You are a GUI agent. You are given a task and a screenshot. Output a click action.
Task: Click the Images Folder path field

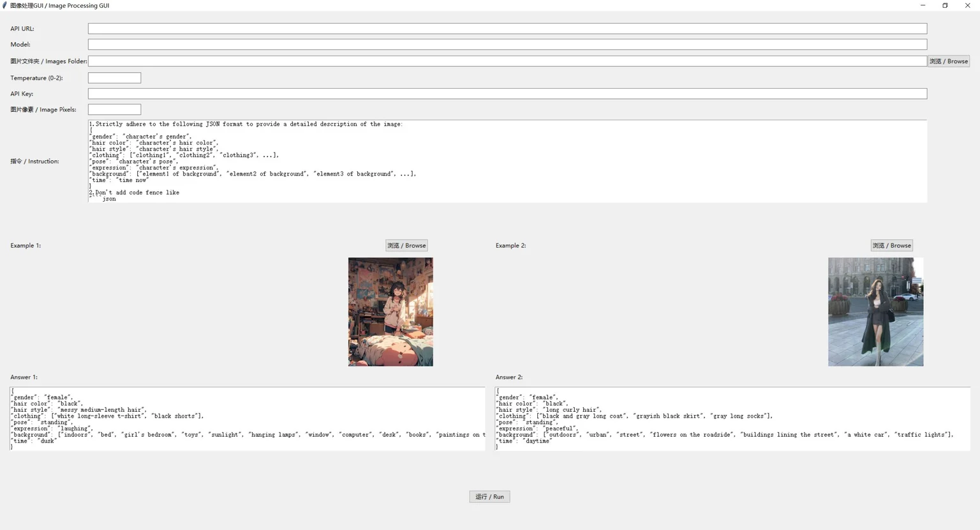click(507, 61)
